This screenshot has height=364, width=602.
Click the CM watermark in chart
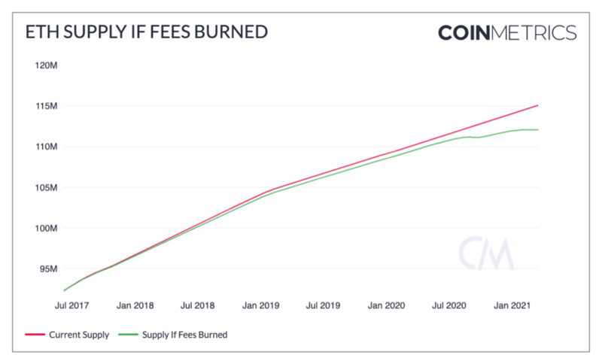point(486,253)
